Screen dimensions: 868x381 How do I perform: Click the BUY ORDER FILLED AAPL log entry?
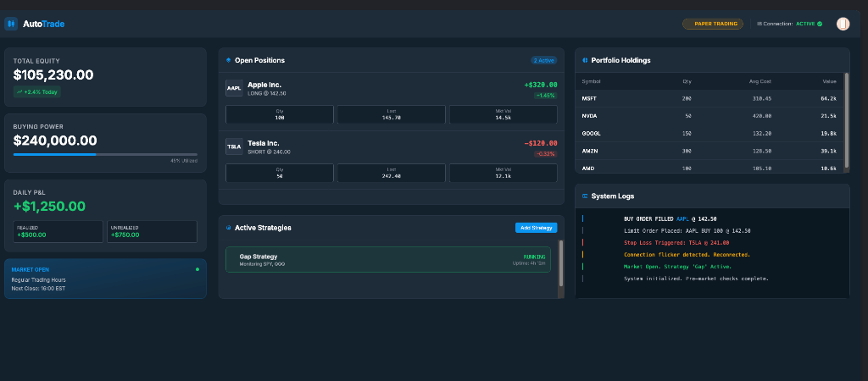pyautogui.click(x=670, y=219)
